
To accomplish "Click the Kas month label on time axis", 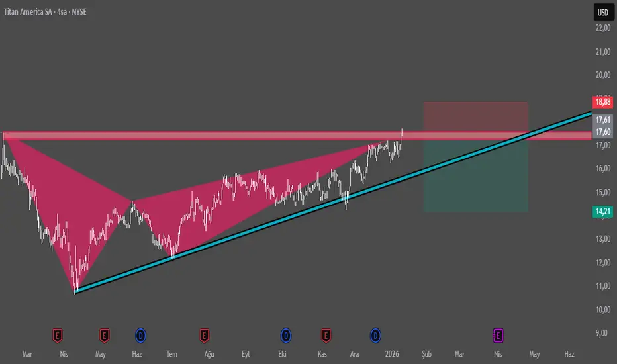I will point(322,354).
